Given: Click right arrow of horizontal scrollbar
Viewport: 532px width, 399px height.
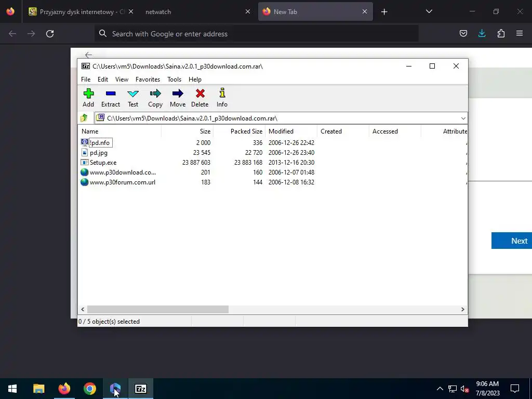Looking at the screenshot, I should pos(463,310).
